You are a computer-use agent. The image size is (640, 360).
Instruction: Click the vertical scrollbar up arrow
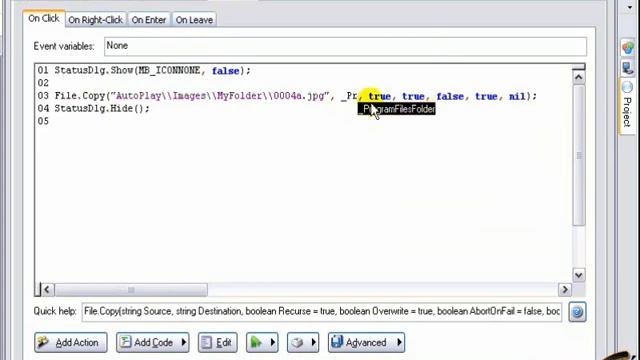579,77
